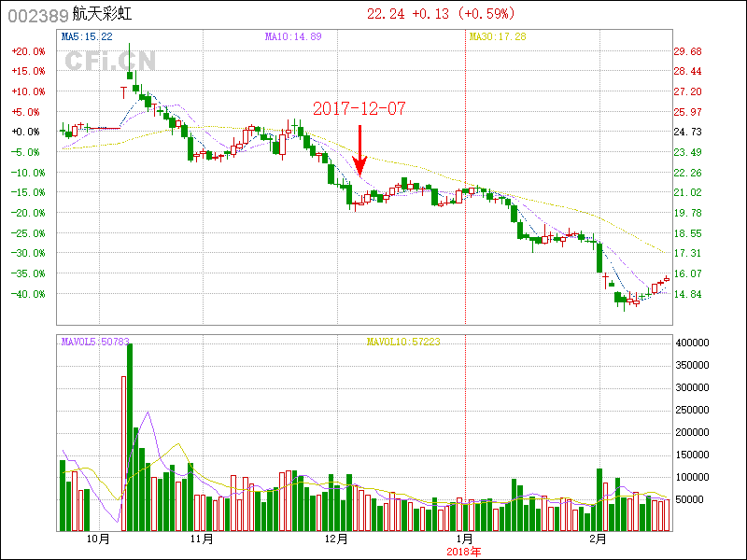Select the 10月 label on time axis
Viewport: 747px width, 560px height.
[98, 539]
